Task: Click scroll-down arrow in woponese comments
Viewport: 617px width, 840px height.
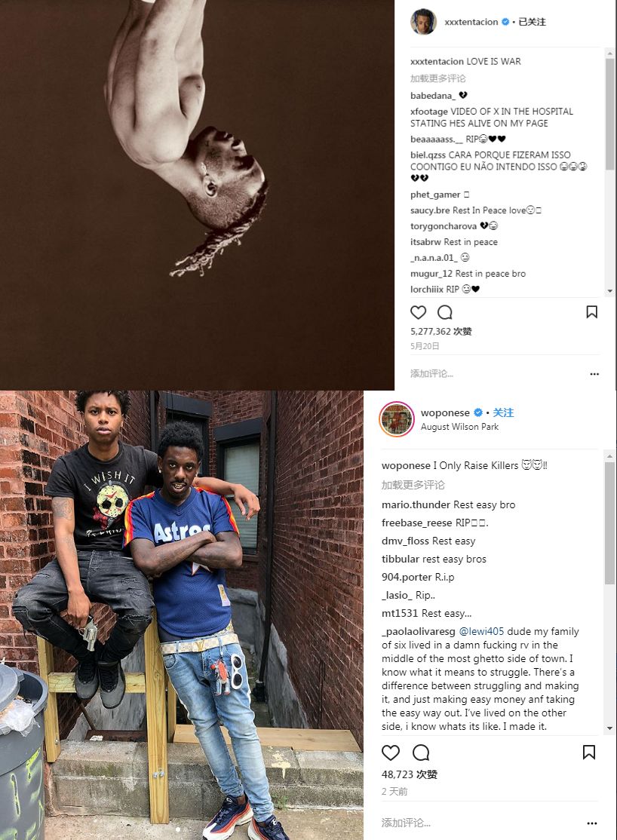Action: 609,728
